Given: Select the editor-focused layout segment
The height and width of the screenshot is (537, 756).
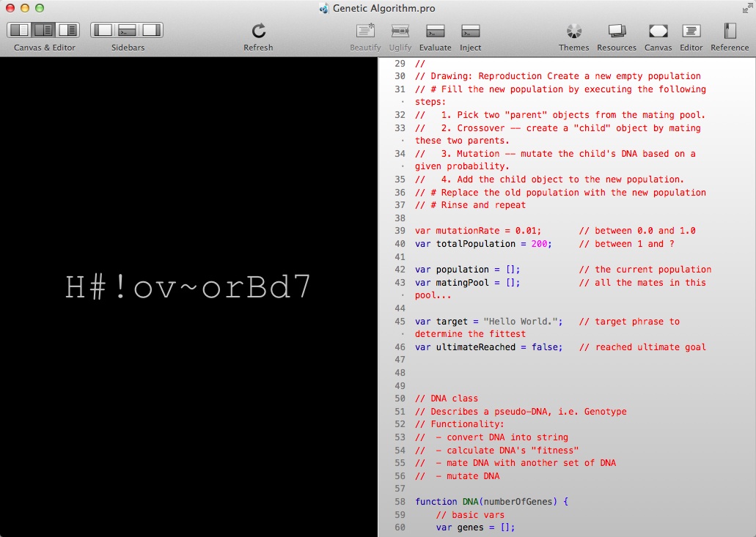Looking at the screenshot, I should click(68, 30).
